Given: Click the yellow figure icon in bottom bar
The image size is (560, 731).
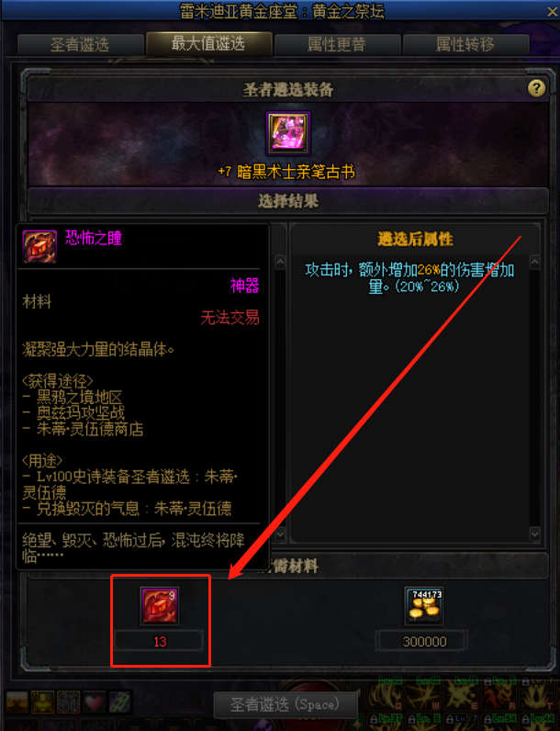Looking at the screenshot, I should tap(42, 703).
